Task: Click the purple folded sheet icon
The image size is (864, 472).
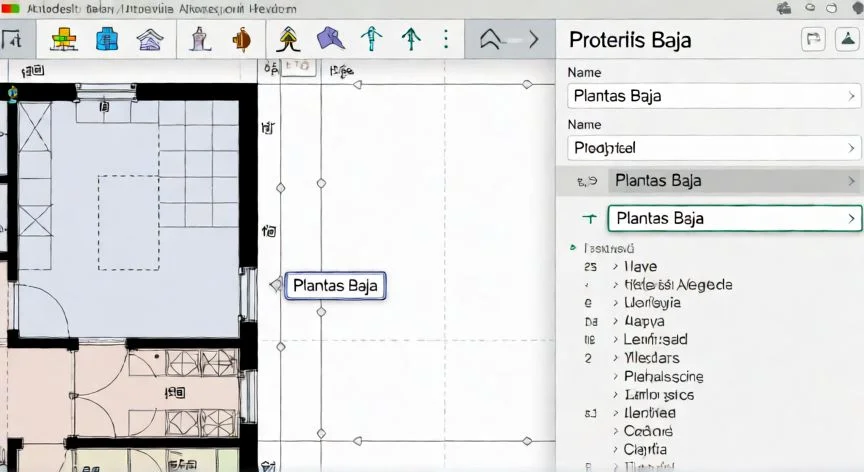Action: point(331,39)
